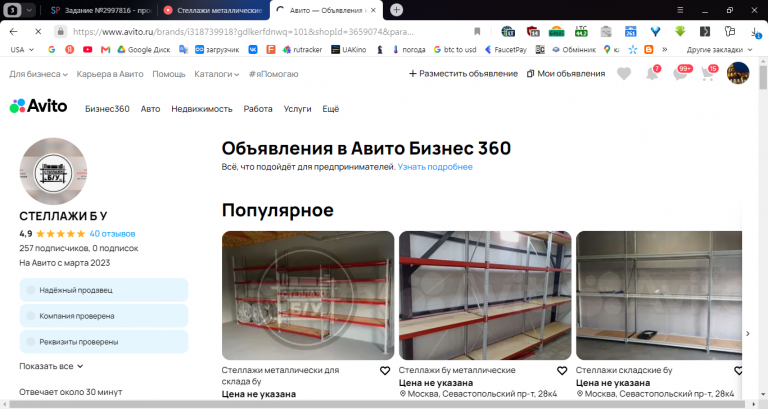Stop loading the page

(38, 31)
